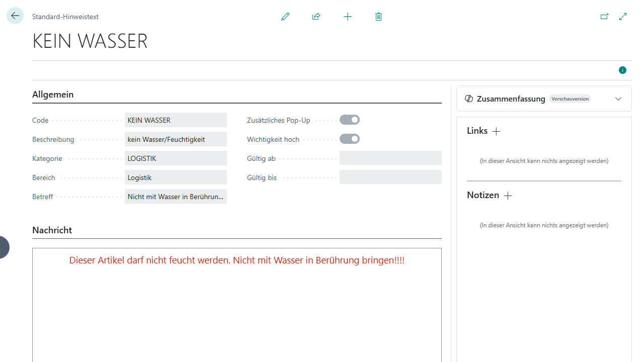Screen dimensions: 644x362
Task: Toggle the Zusätzliches Pop-Up switch
Action: [x=350, y=120]
